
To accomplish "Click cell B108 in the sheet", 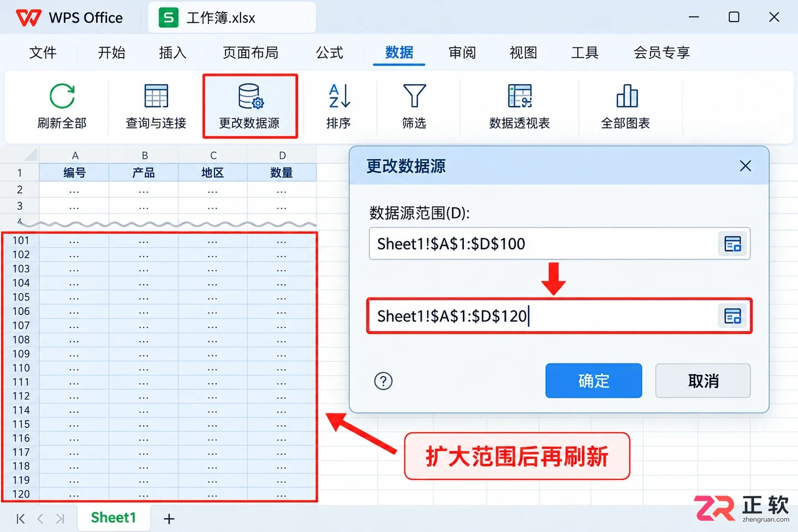I will point(144,340).
